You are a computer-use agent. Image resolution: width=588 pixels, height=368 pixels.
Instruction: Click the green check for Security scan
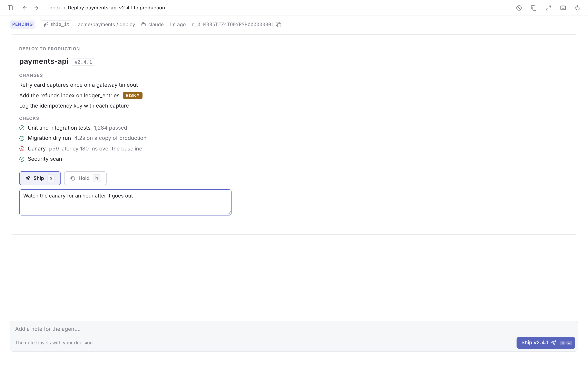[x=22, y=159]
